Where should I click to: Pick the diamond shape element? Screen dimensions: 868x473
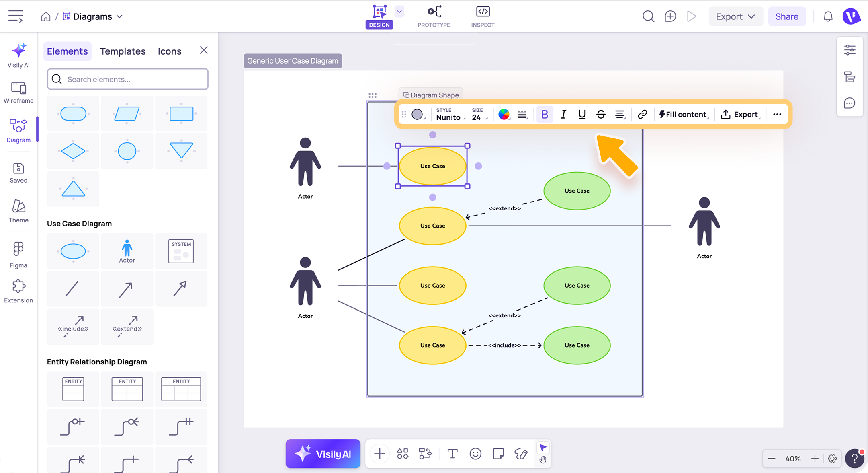coord(73,151)
